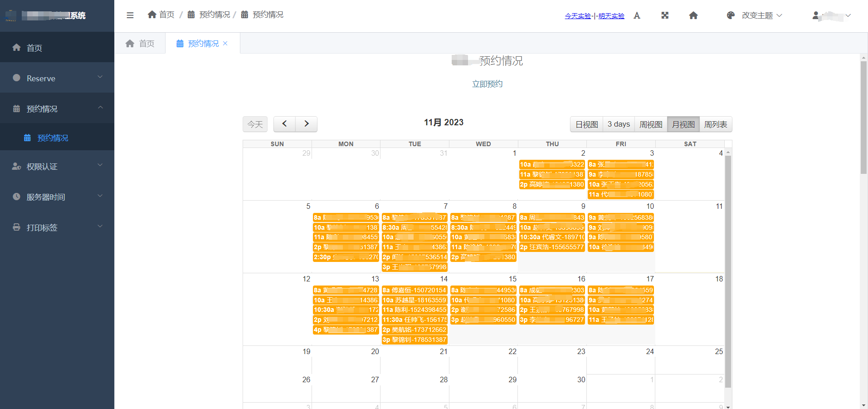Viewport: 868px width, 409px height.
Task: Switch to the 首页 tab
Action: click(x=140, y=44)
